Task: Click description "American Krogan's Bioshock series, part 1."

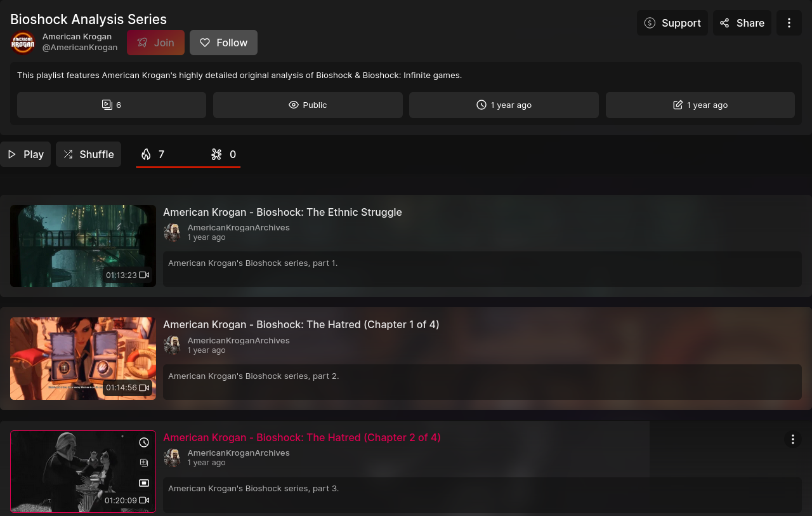Action: click(253, 263)
